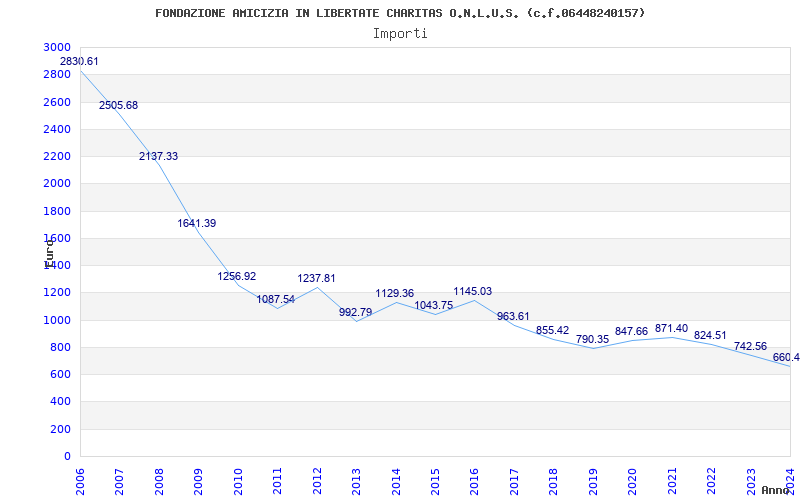Click the y-axis value 2000
Viewport: 800px width, 500px height.
pyautogui.click(x=57, y=184)
